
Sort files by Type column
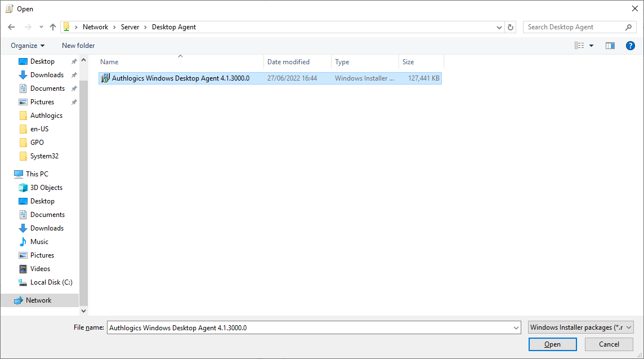365,62
